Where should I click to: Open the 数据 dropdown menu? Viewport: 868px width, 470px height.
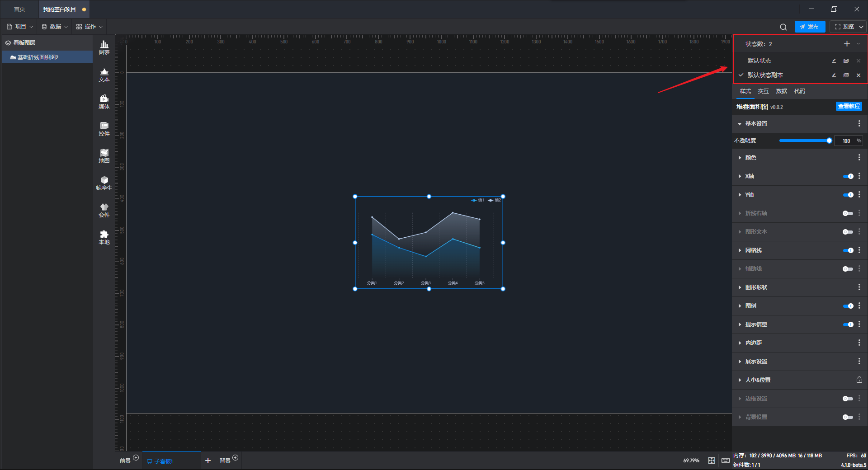[x=55, y=27]
